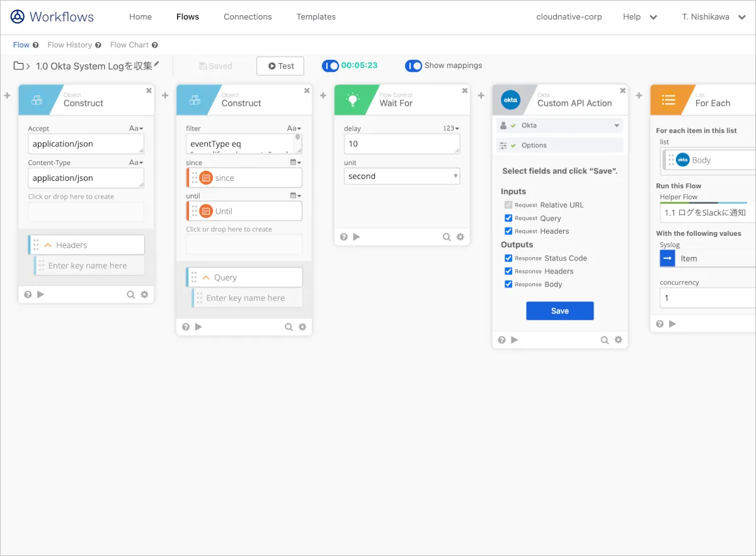Click Request Relative URL checkbox
The image size is (756, 556).
508,205
